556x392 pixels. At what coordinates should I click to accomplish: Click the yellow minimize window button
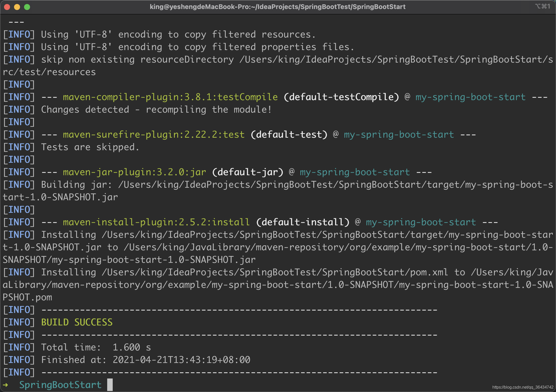tap(17, 7)
